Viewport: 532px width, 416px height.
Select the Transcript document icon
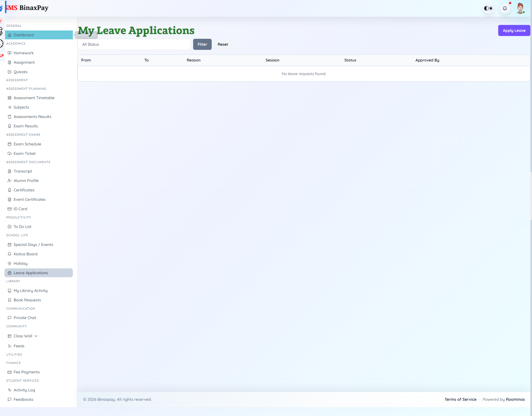tap(9, 171)
